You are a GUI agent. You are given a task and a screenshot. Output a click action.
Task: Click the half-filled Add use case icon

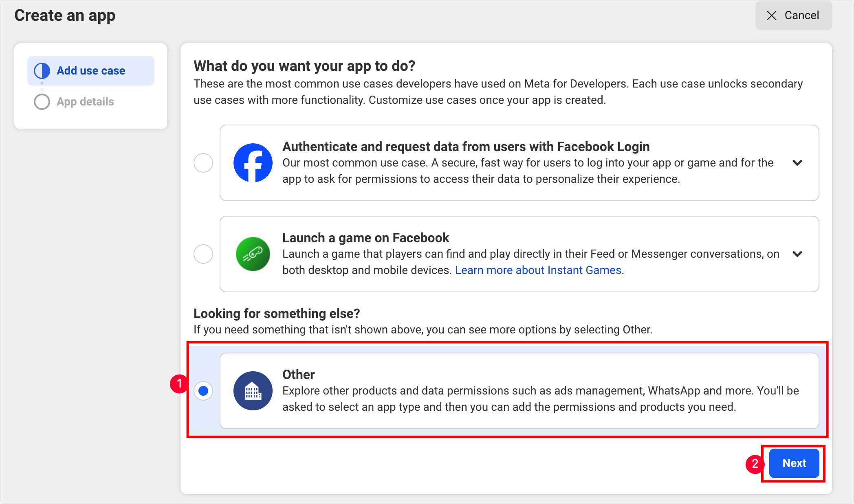[x=42, y=71]
